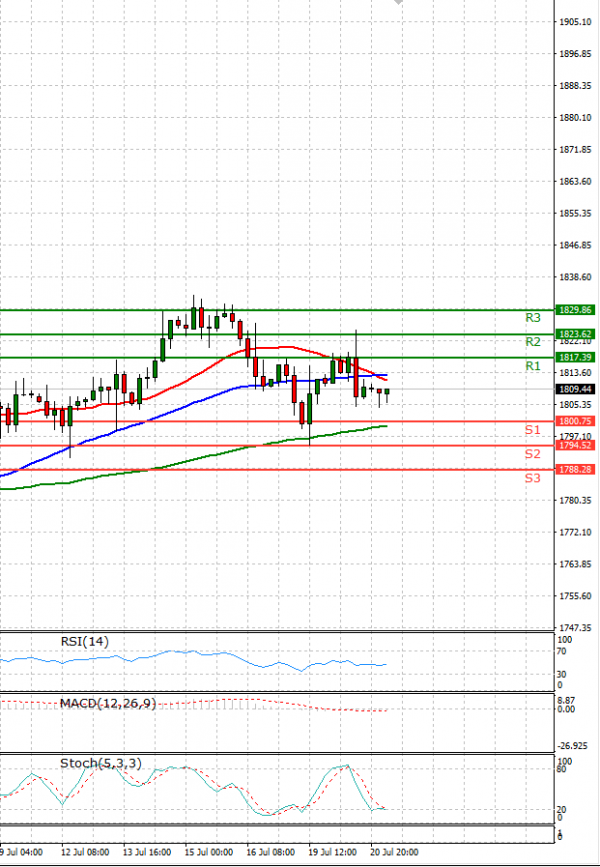Click the MACD(12,26,9) indicator label
Viewport: 600px width, 867px height.
108,703
